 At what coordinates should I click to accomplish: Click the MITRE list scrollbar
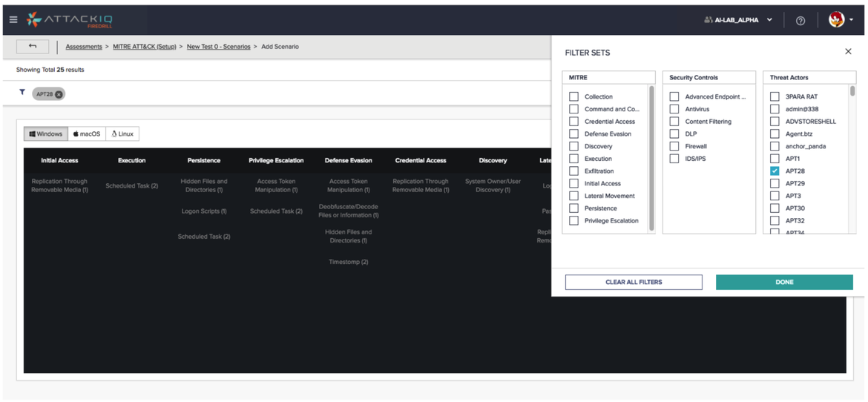click(652, 156)
